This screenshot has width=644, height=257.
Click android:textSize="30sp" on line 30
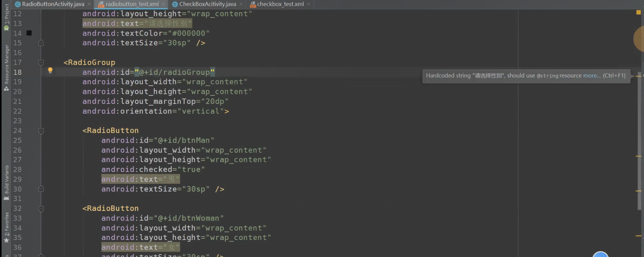(x=155, y=189)
